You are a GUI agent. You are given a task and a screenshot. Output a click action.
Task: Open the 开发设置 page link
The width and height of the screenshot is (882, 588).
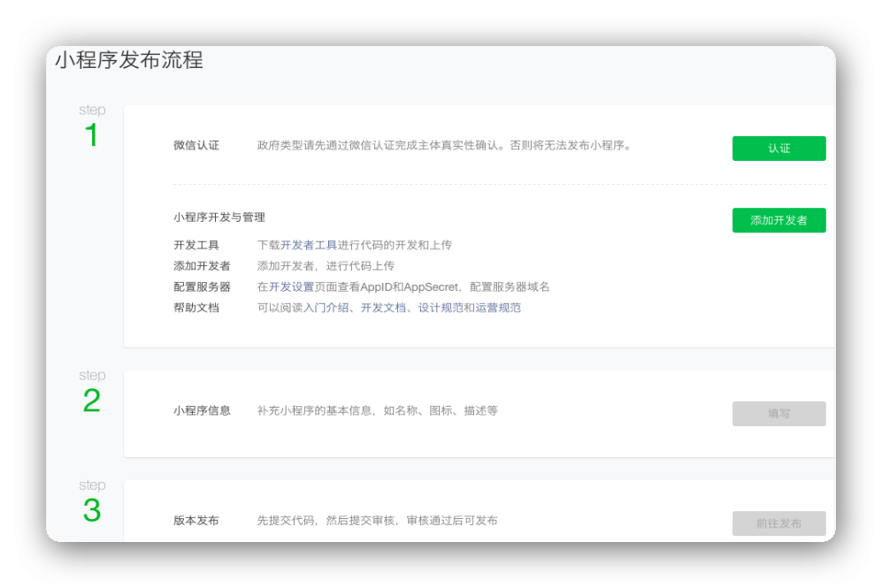[291, 287]
